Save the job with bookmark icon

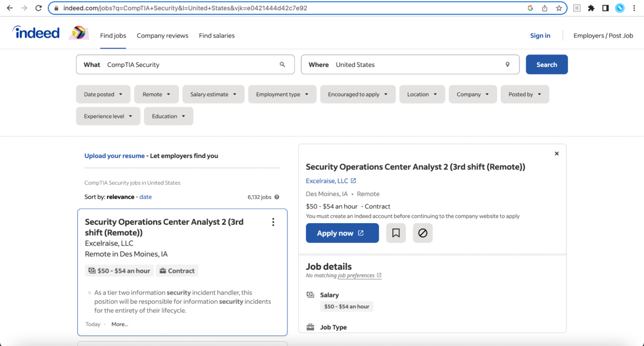tap(396, 233)
